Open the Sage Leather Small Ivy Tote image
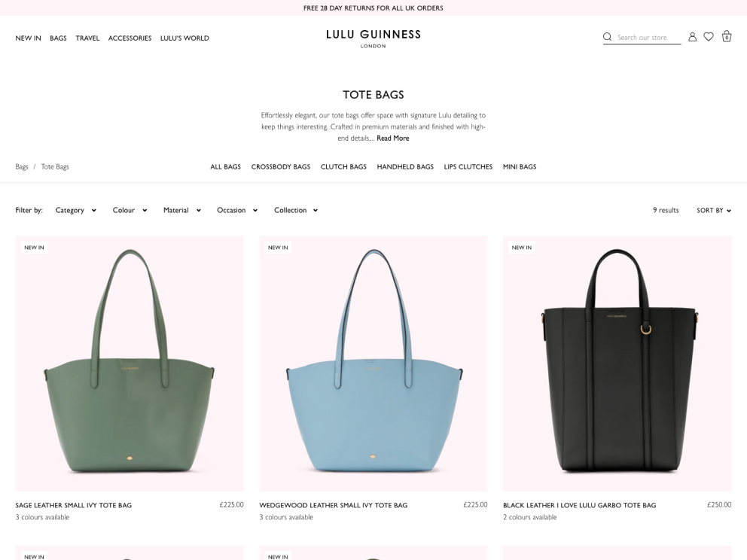 tap(130, 364)
